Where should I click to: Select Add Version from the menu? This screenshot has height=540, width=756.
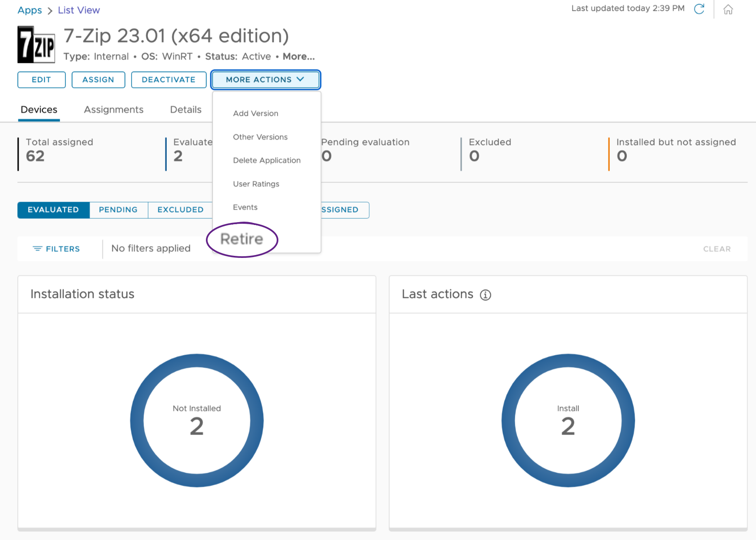[255, 113]
